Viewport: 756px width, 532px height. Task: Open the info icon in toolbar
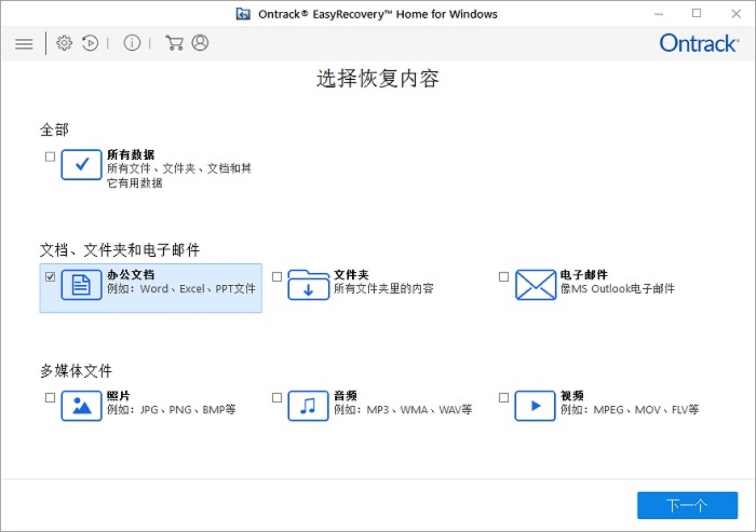click(132, 43)
